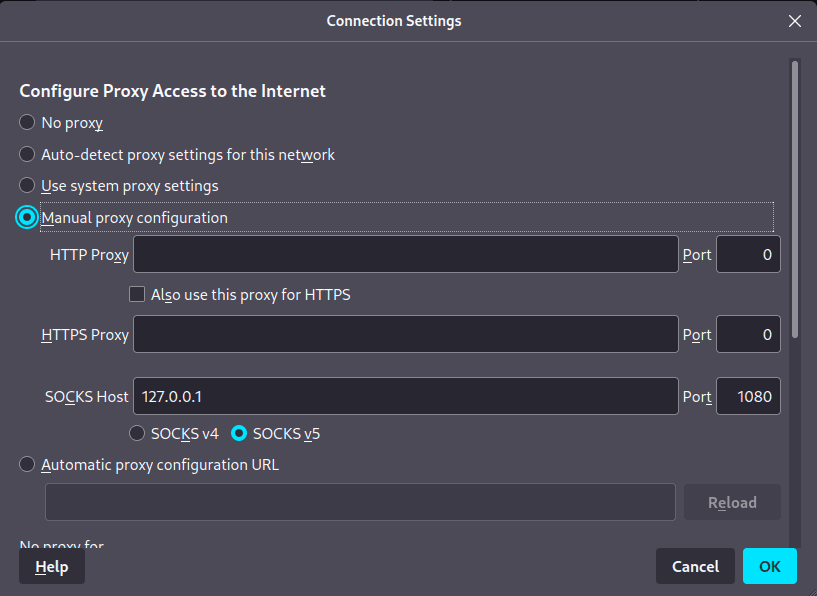Screen dimensions: 817x596
Task: Click the HTTP Proxy label
Action: click(x=89, y=255)
